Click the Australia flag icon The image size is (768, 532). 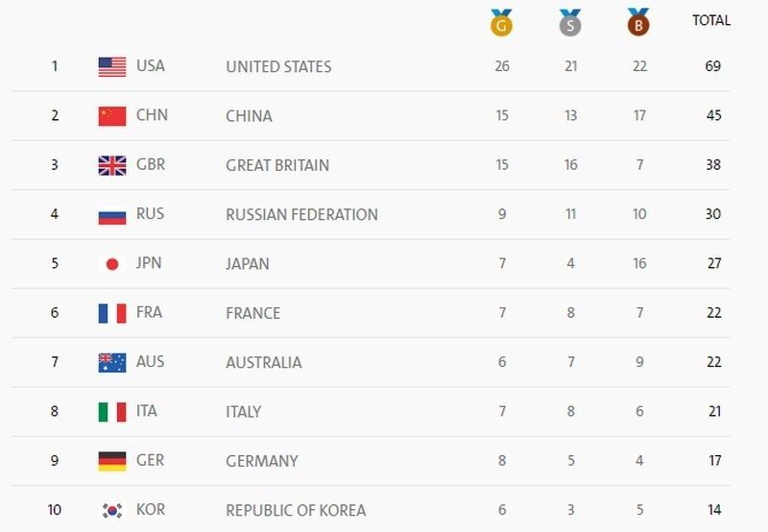point(112,363)
